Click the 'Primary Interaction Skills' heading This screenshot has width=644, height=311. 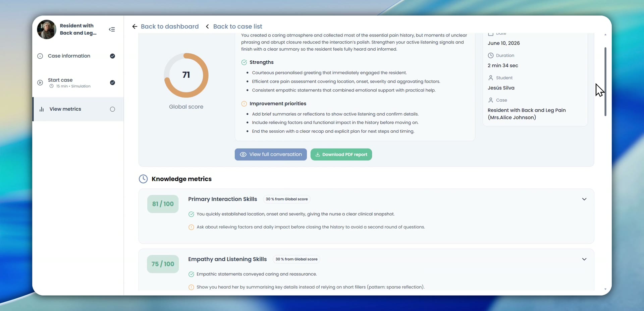coord(222,199)
